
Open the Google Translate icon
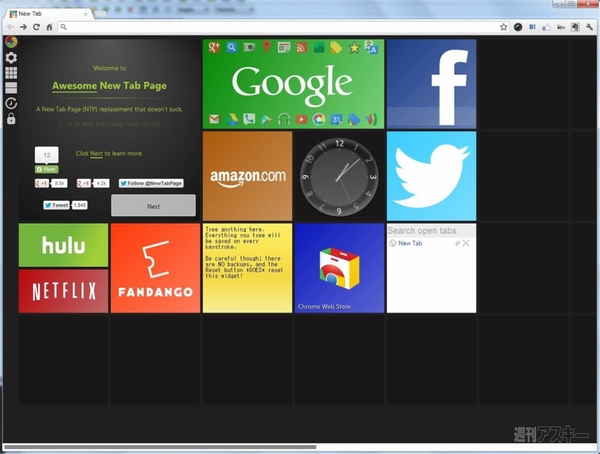[x=371, y=47]
